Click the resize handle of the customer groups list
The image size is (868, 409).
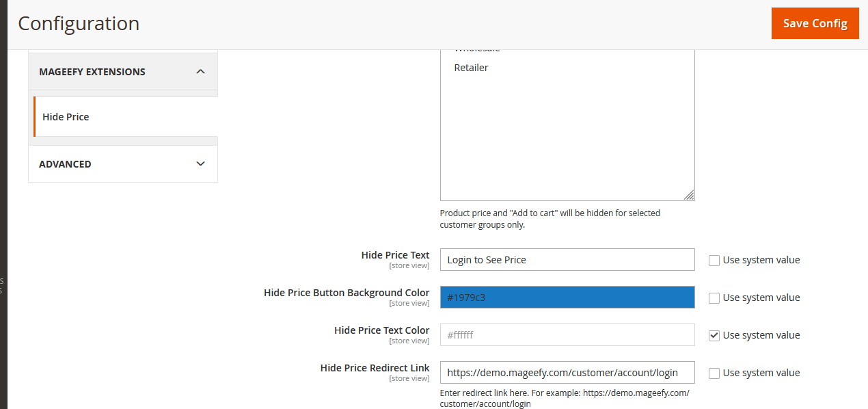coord(689,195)
